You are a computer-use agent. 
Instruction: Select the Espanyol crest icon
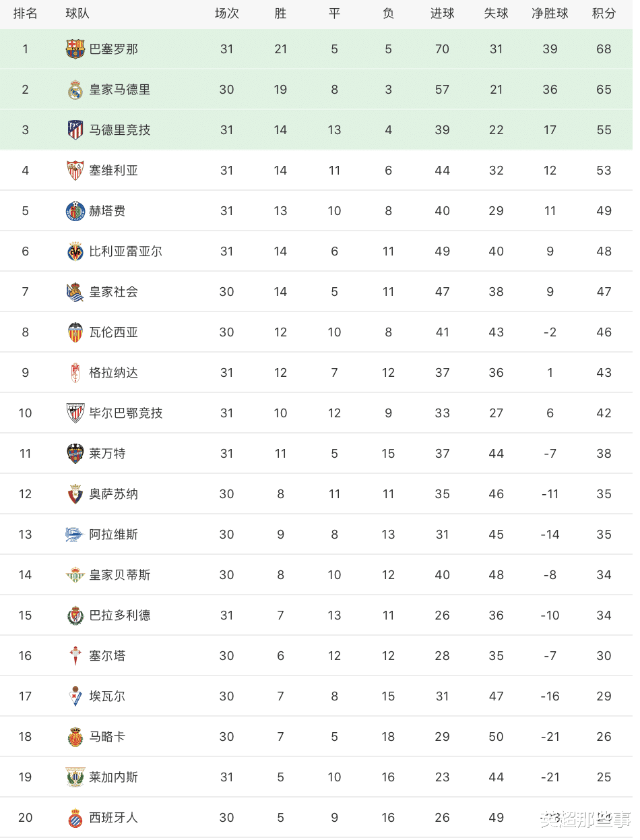75,818
